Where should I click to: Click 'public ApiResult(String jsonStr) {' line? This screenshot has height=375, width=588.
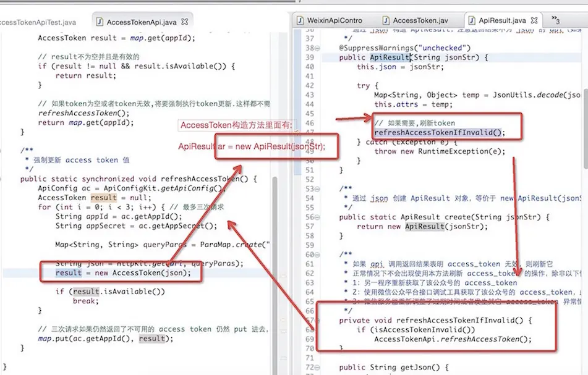click(414, 57)
